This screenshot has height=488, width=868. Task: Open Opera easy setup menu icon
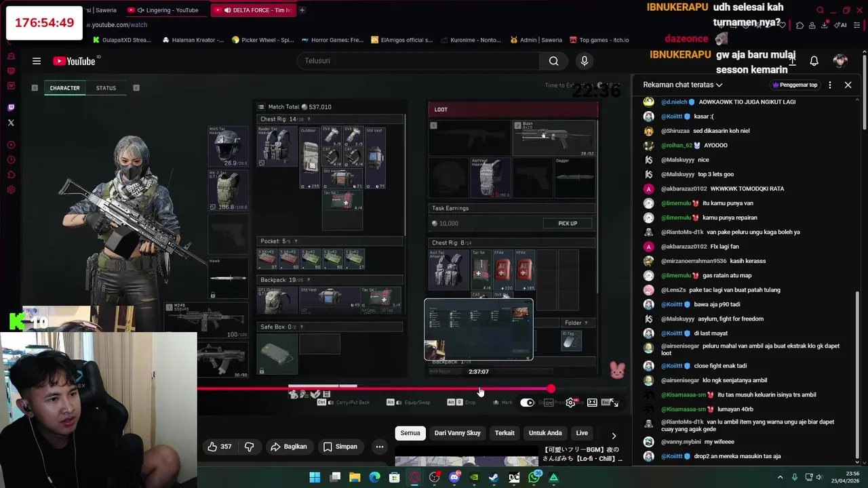coord(859,25)
